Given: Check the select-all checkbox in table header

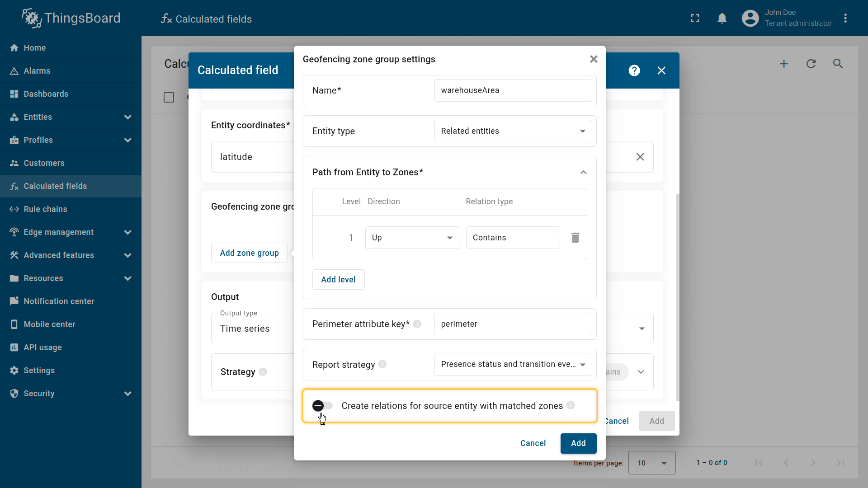Looking at the screenshot, I should [169, 98].
